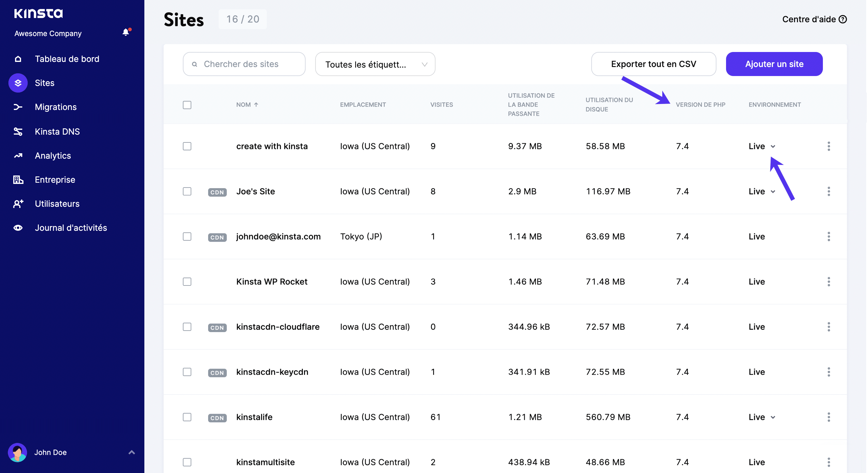Click Centre d'aide in the top right
868x473 pixels.
(x=814, y=19)
